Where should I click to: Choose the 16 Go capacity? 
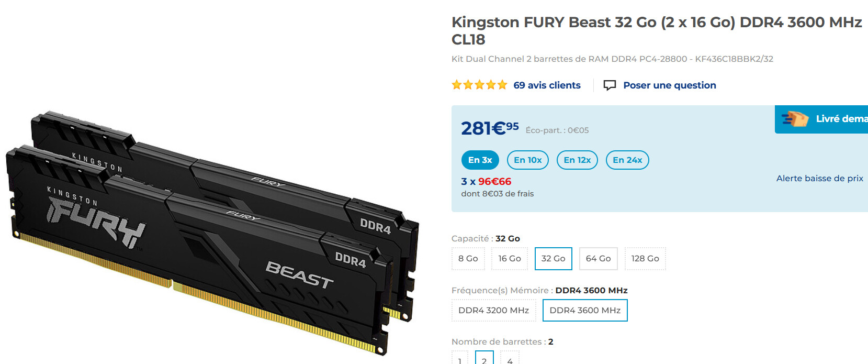click(510, 259)
